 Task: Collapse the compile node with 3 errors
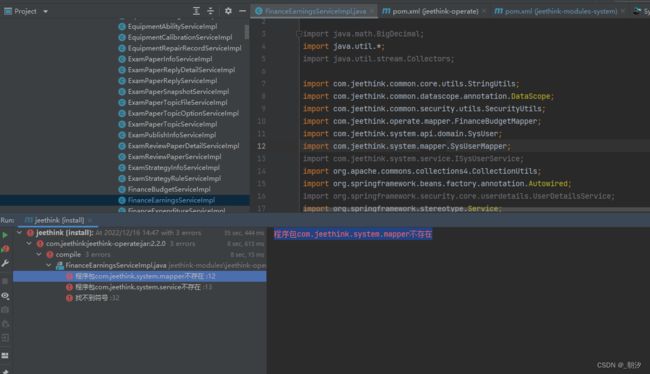tap(39, 254)
